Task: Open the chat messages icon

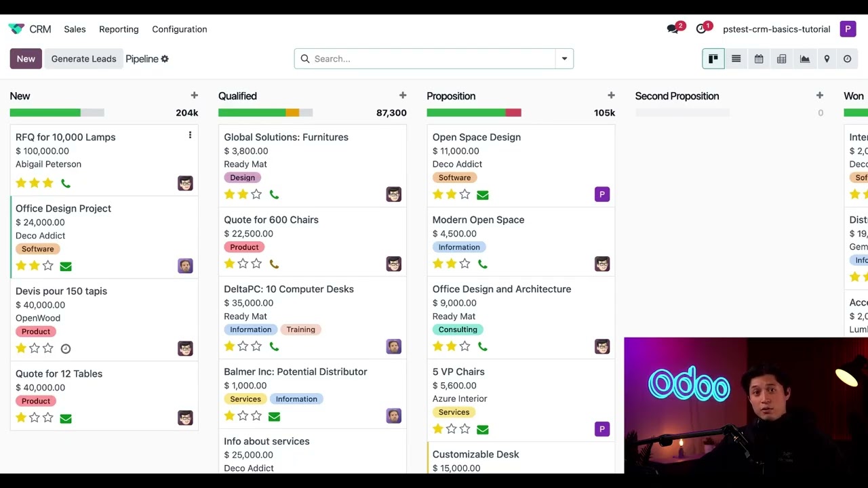Action: click(673, 29)
